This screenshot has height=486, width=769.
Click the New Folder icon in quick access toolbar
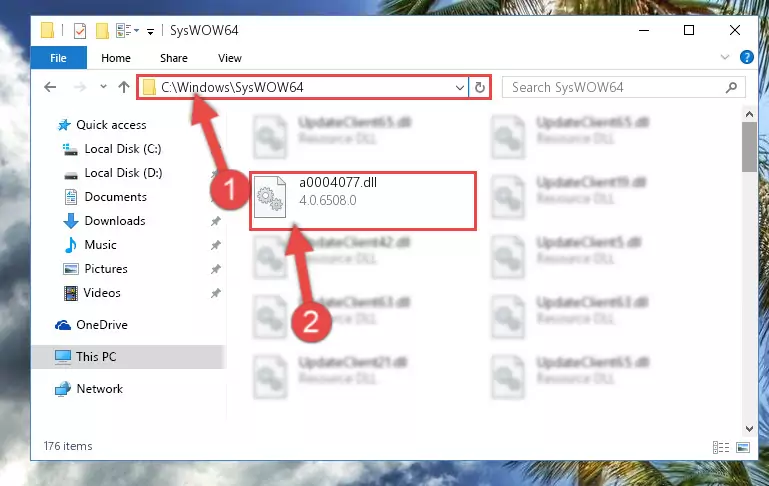click(x=102, y=31)
